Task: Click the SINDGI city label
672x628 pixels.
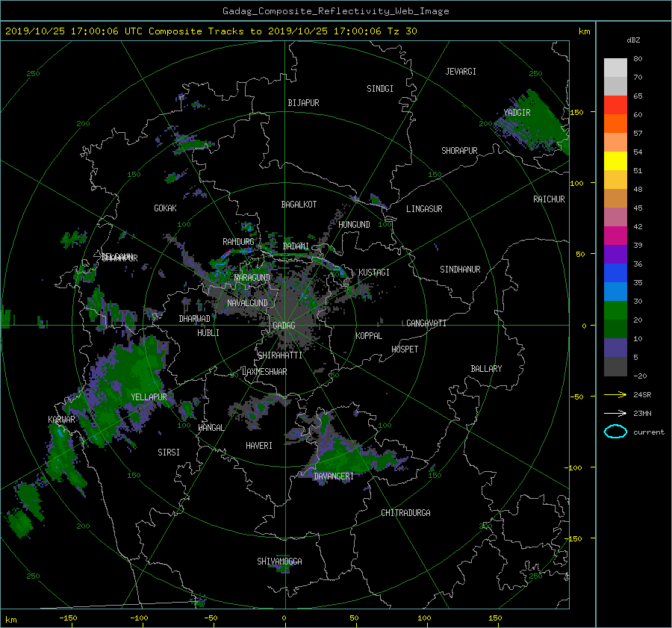Action: pos(380,89)
